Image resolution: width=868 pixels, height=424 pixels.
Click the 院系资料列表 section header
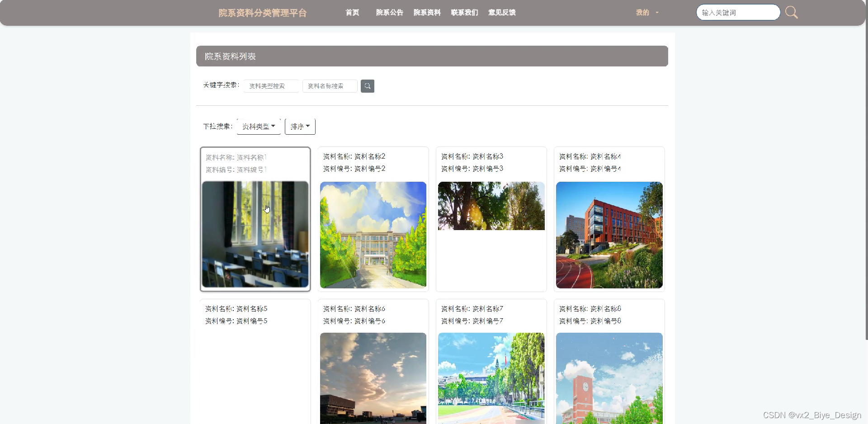(x=432, y=56)
